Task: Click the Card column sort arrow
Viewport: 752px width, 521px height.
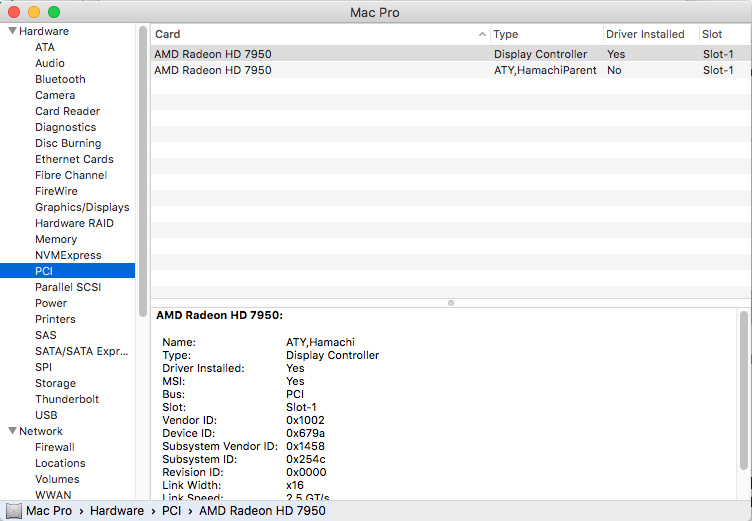Action: (x=482, y=34)
